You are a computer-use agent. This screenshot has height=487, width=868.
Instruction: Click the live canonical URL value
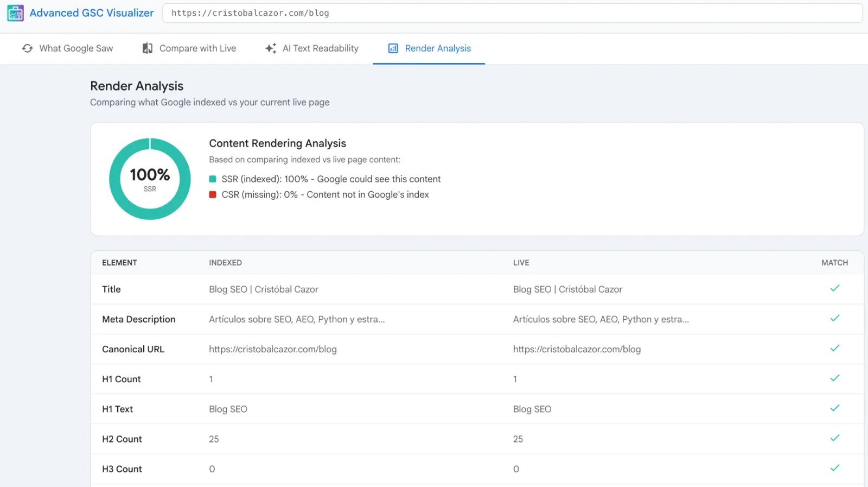click(x=577, y=349)
